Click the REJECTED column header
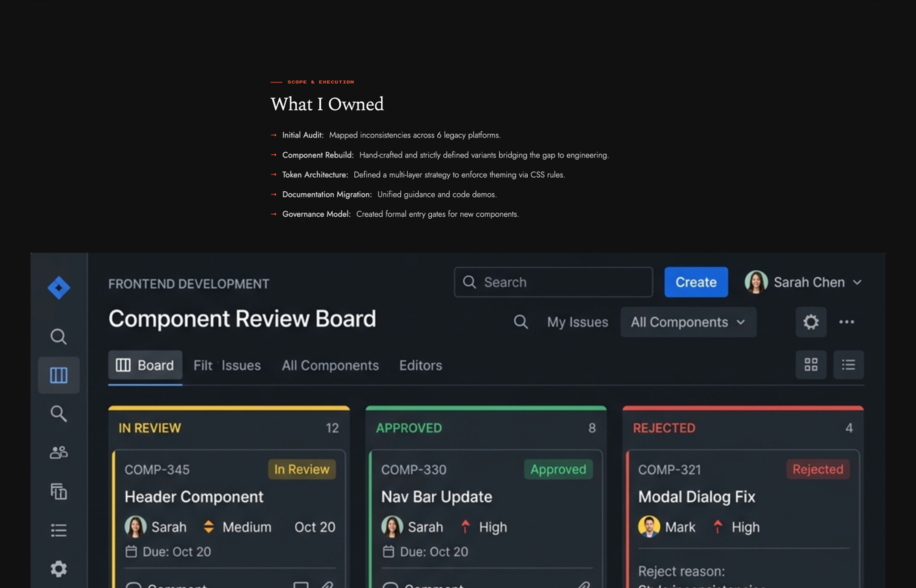The image size is (916, 588). point(664,428)
